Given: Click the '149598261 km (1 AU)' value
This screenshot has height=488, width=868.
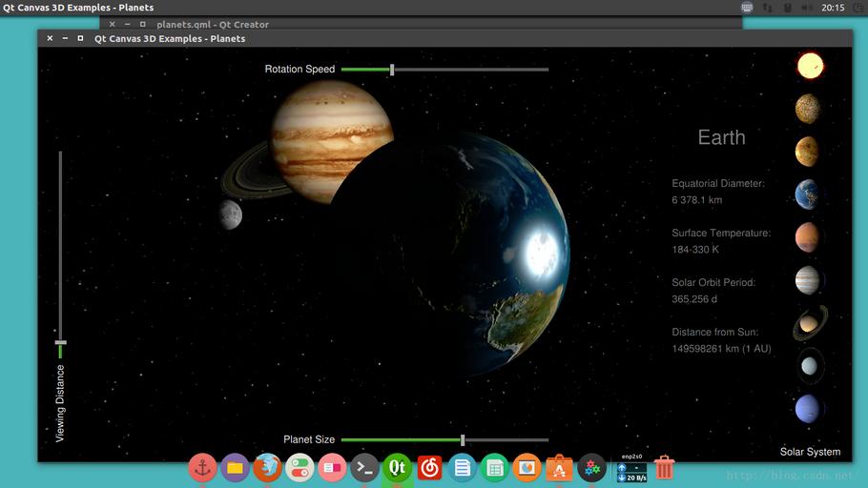Looking at the screenshot, I should 721,349.
